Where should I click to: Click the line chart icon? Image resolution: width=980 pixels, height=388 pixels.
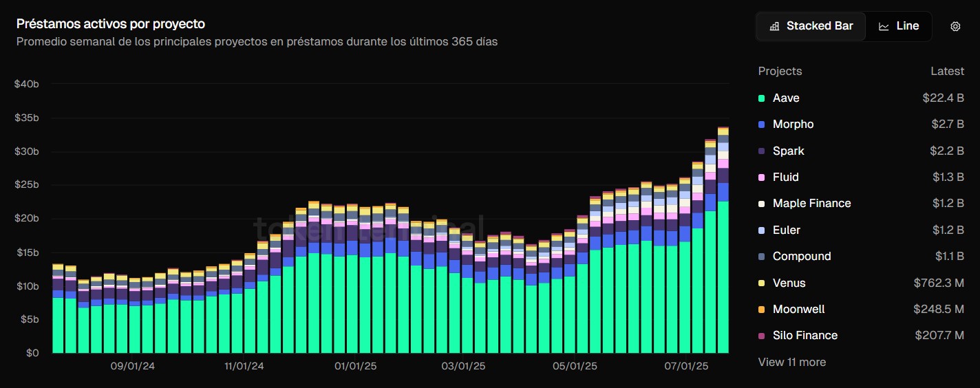[x=884, y=26]
